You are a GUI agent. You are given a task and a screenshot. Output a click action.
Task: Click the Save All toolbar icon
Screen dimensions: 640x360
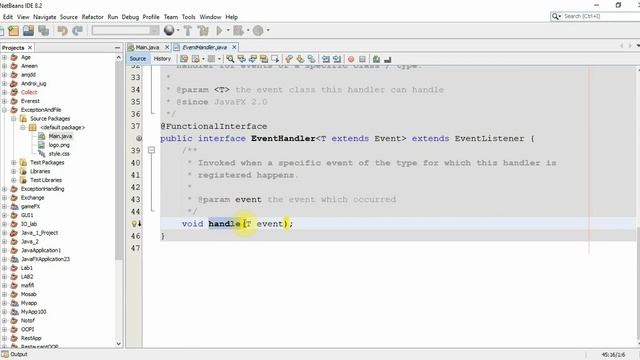(x=44, y=31)
